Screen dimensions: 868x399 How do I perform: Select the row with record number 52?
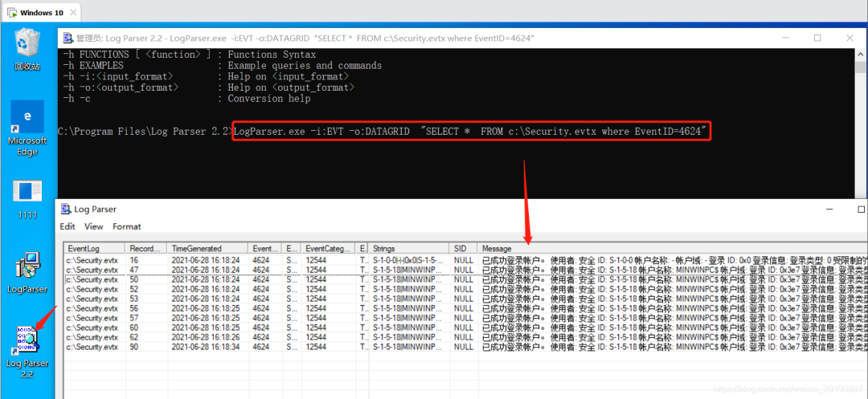tap(465, 289)
